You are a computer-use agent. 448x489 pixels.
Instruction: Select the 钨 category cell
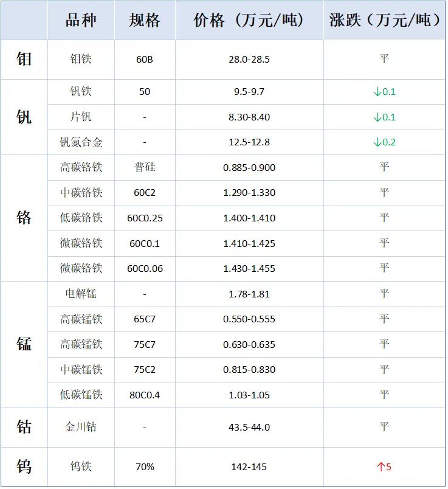[24, 467]
